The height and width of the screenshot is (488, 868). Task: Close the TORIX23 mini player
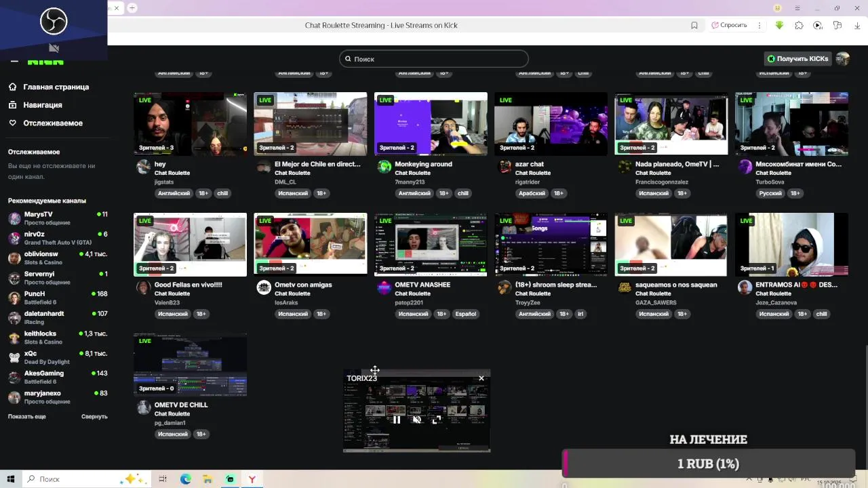pyautogui.click(x=481, y=378)
